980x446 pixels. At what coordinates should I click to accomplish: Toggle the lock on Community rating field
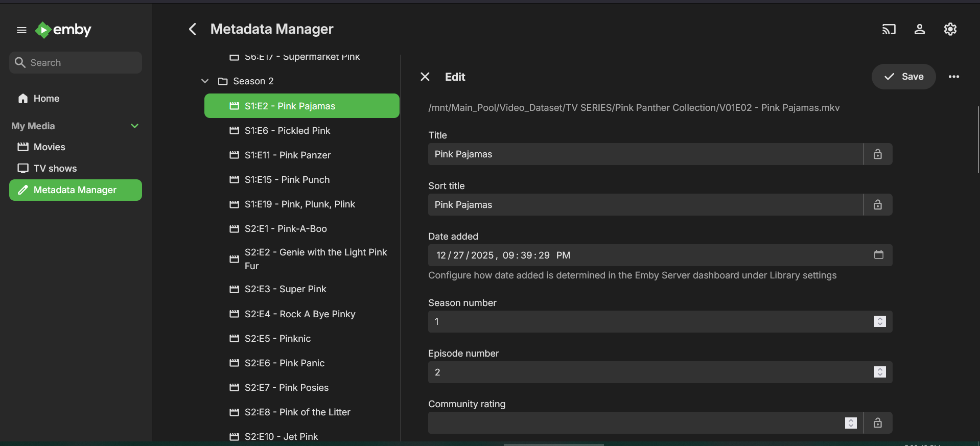[877, 423]
